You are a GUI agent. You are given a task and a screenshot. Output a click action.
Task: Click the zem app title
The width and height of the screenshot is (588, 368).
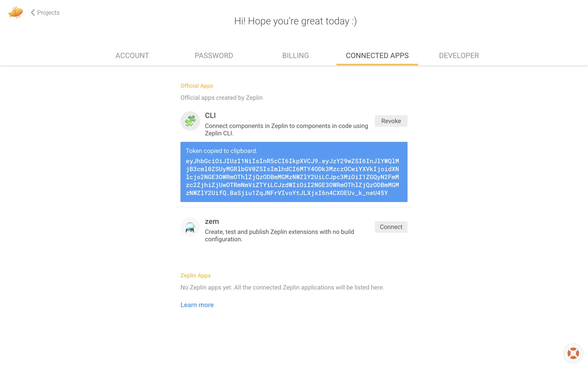212,221
